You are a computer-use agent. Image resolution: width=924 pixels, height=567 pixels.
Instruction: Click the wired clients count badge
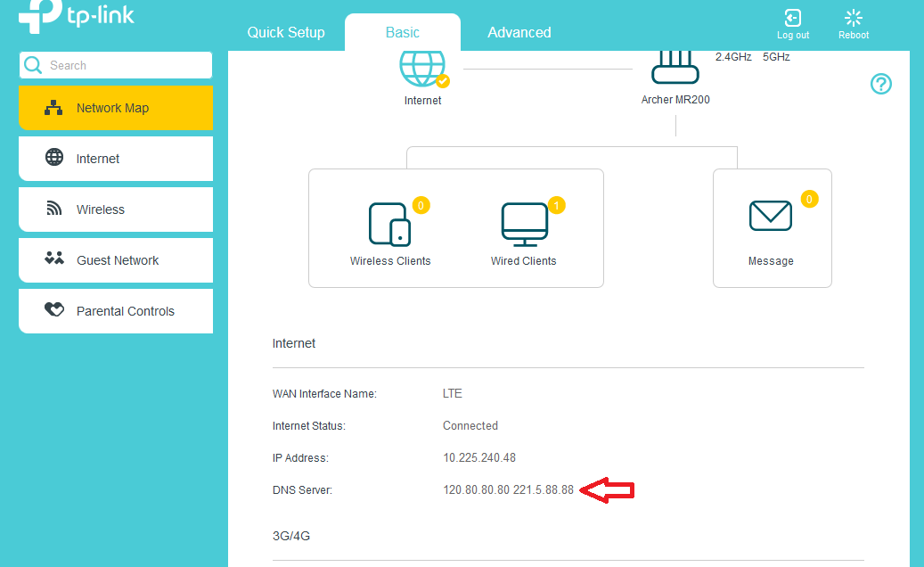[556, 206]
